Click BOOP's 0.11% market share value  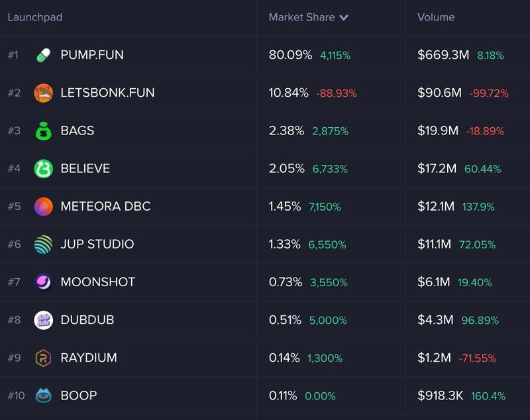(283, 395)
